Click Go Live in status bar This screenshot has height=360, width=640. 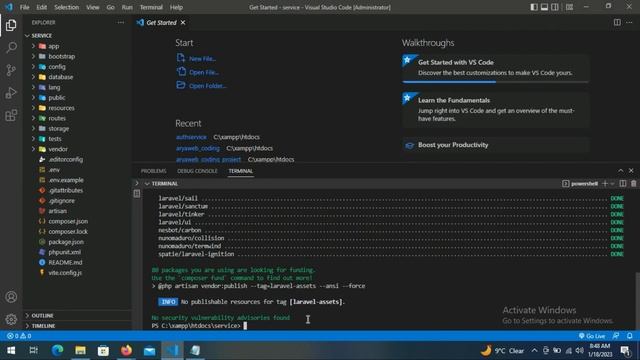pos(592,336)
